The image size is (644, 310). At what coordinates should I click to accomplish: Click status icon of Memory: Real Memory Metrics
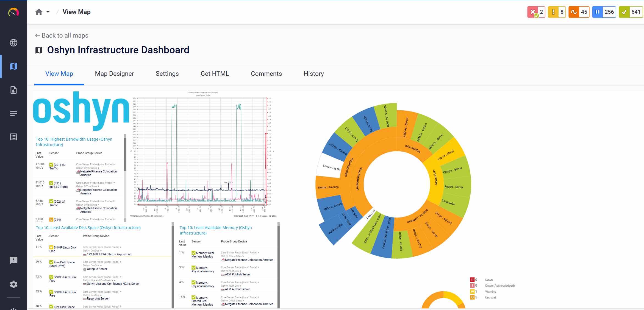[x=193, y=253]
